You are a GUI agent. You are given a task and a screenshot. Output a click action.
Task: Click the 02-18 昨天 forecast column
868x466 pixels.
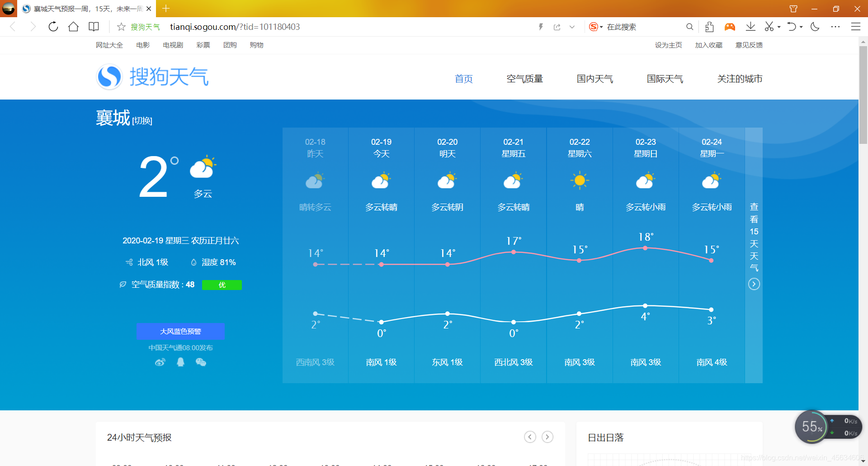[x=315, y=255]
